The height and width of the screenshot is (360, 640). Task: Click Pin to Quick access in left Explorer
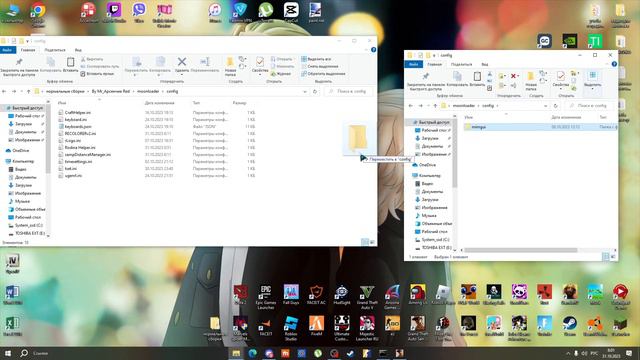click(19, 67)
